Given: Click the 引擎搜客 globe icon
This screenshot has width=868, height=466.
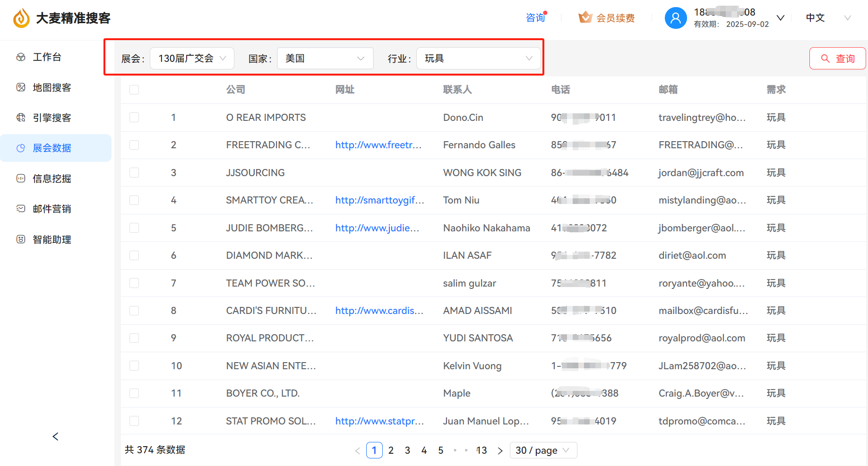Looking at the screenshot, I should coord(21,118).
